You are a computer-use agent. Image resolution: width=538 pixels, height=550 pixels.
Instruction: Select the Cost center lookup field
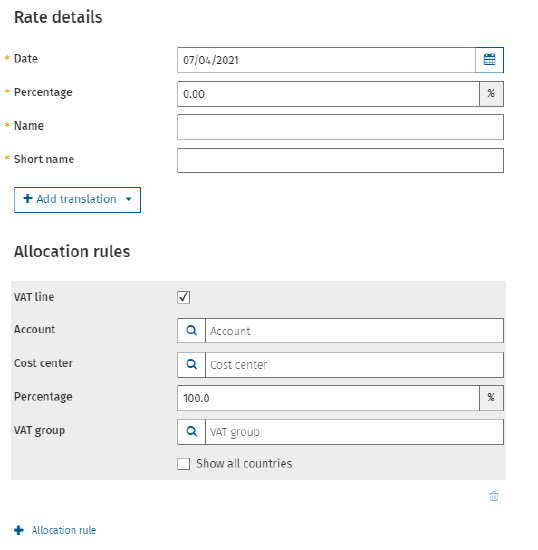pos(354,365)
